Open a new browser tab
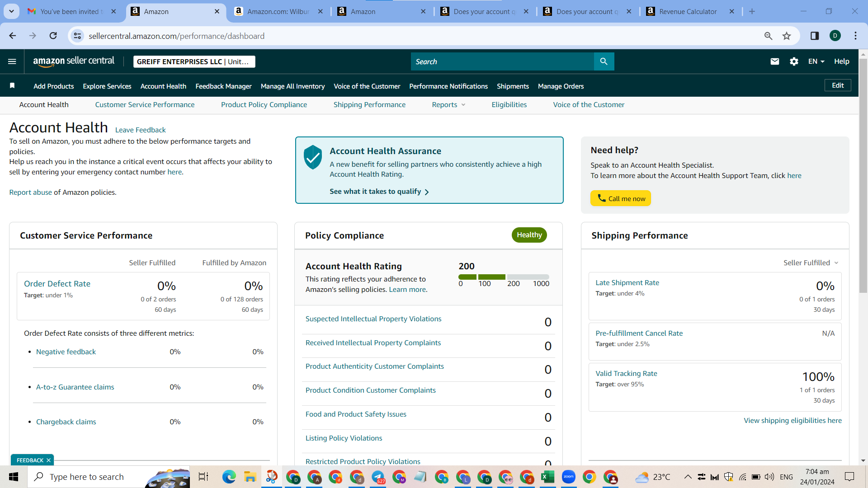Screen dimensions: 868x488 (752, 12)
